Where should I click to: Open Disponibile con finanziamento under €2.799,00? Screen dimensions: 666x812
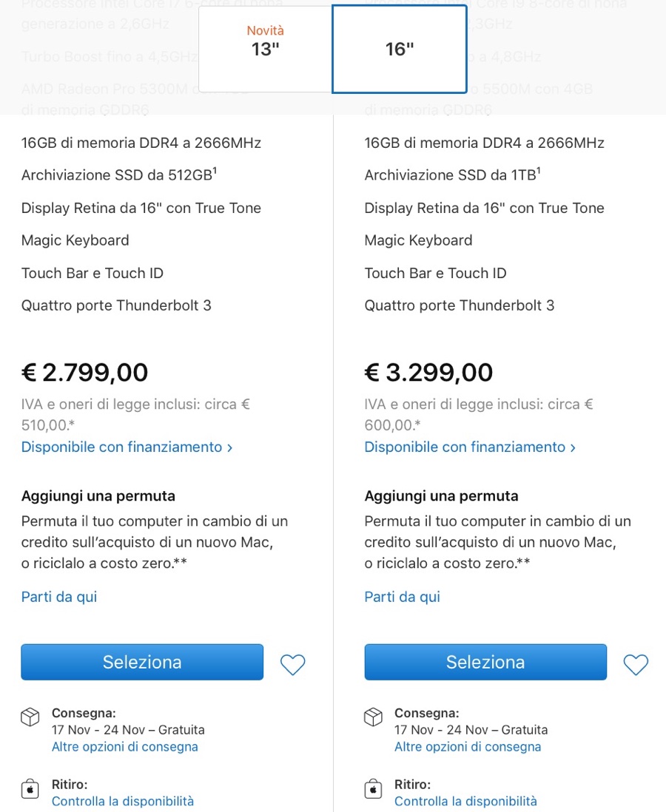click(x=127, y=447)
